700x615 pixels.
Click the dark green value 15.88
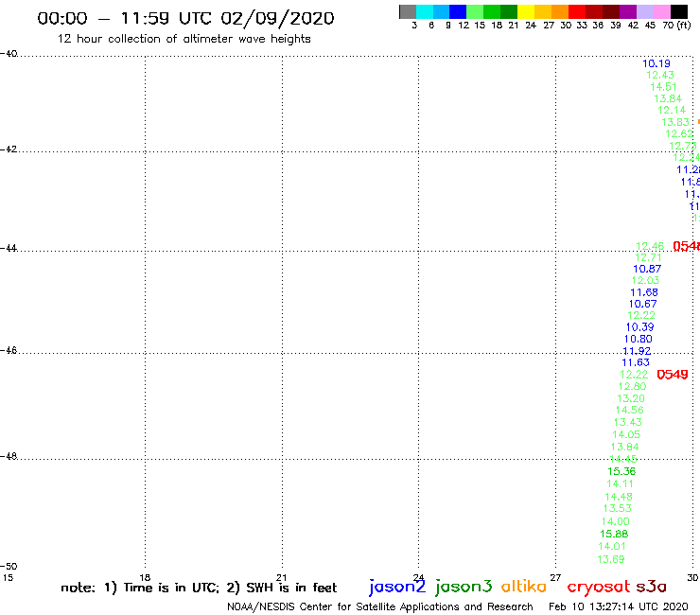point(614,535)
